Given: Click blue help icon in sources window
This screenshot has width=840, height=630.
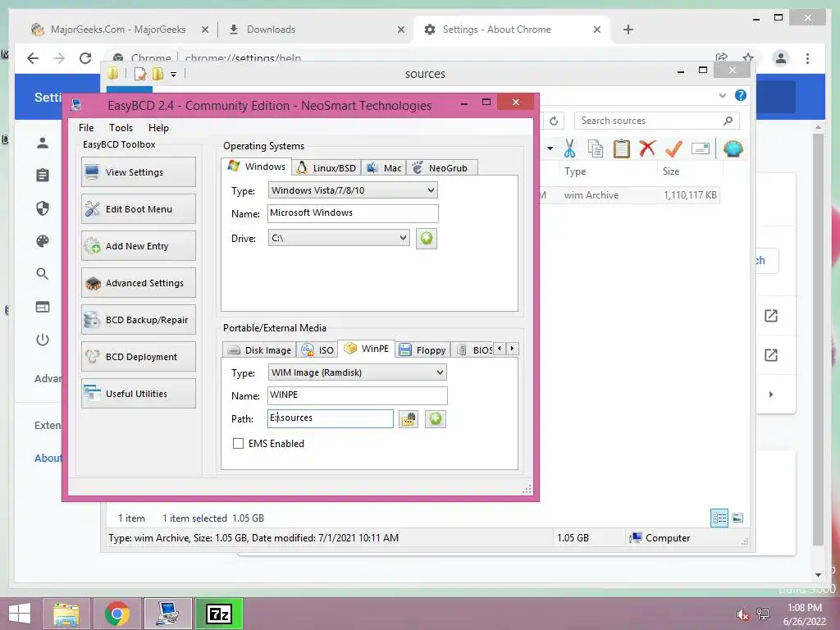Looking at the screenshot, I should [741, 95].
